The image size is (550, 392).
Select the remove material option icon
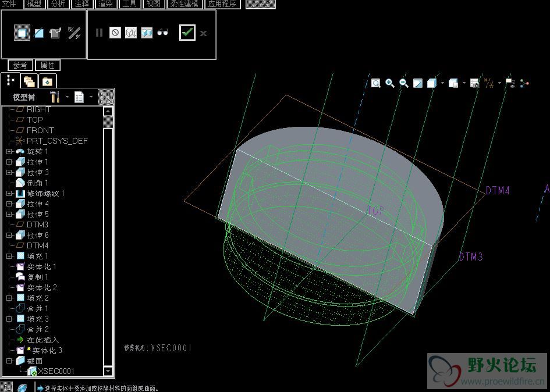coord(39,33)
